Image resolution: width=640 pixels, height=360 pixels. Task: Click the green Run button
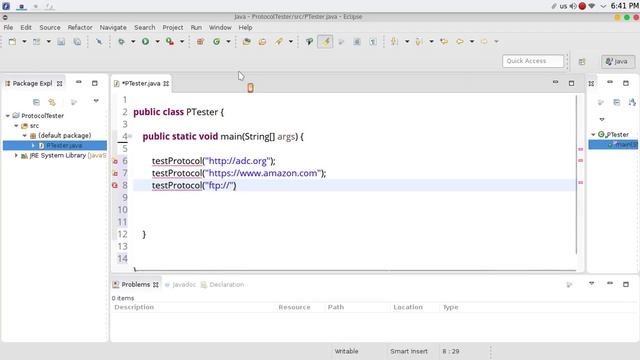[x=145, y=41]
